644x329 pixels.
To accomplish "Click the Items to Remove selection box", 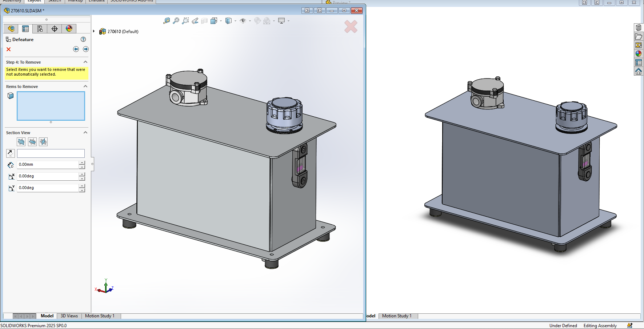I will (x=51, y=106).
